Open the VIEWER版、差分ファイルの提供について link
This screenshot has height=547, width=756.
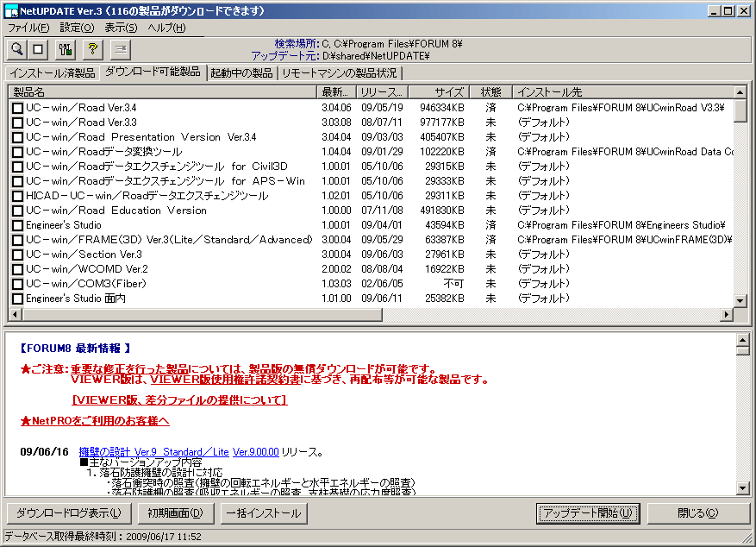pyautogui.click(x=179, y=400)
